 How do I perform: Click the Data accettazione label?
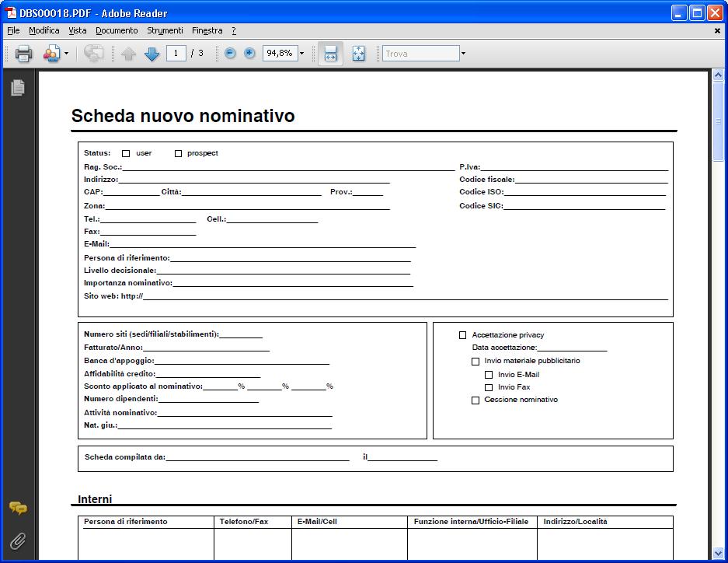[504, 348]
